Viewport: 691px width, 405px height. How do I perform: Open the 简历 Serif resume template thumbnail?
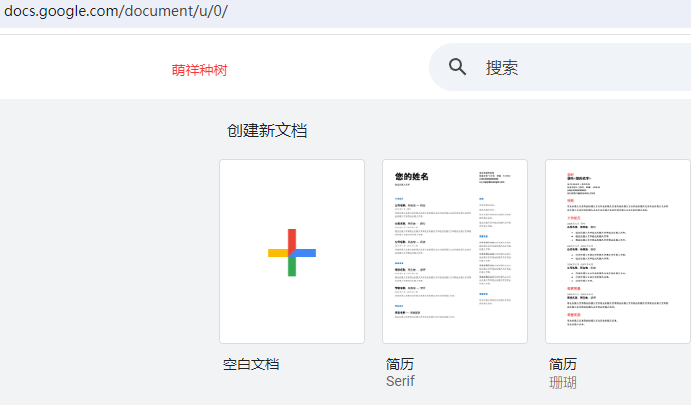pyautogui.click(x=455, y=251)
